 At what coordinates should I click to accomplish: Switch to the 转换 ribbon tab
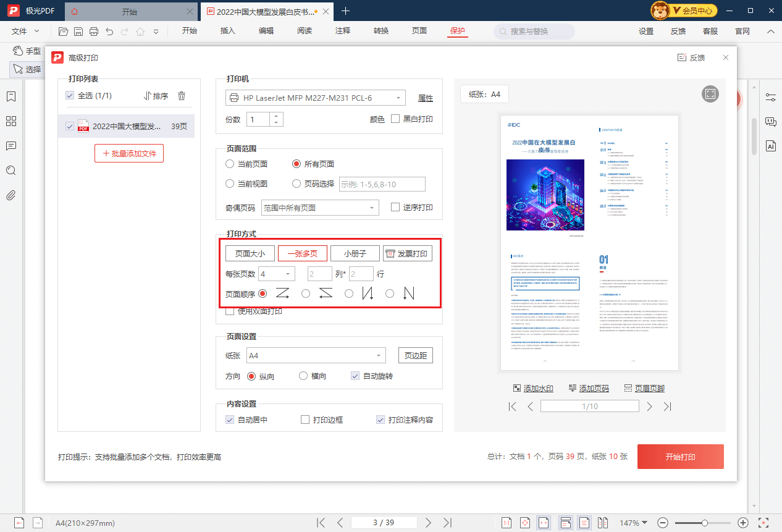(x=380, y=31)
